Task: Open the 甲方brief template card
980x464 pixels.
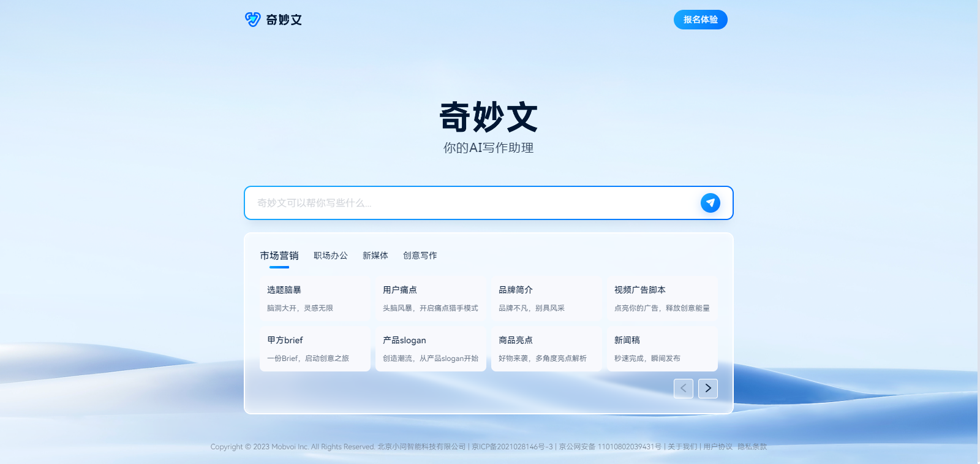Action: click(315, 348)
